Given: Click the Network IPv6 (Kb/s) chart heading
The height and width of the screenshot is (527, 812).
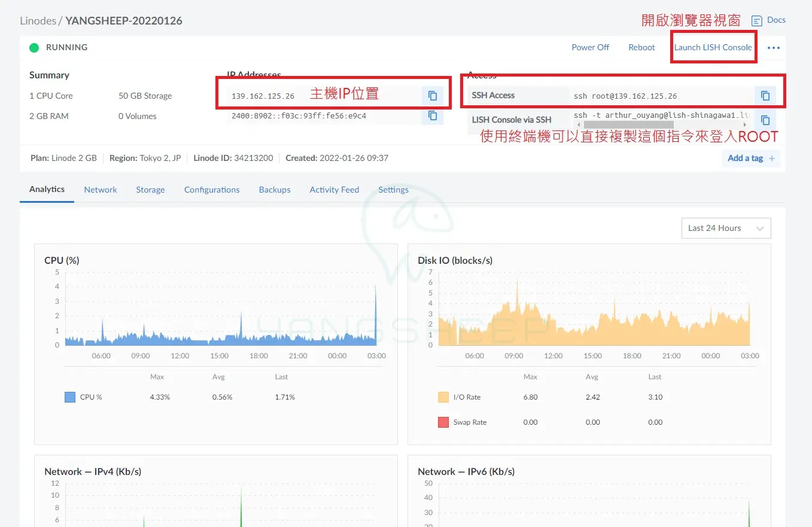Looking at the screenshot, I should coord(466,471).
